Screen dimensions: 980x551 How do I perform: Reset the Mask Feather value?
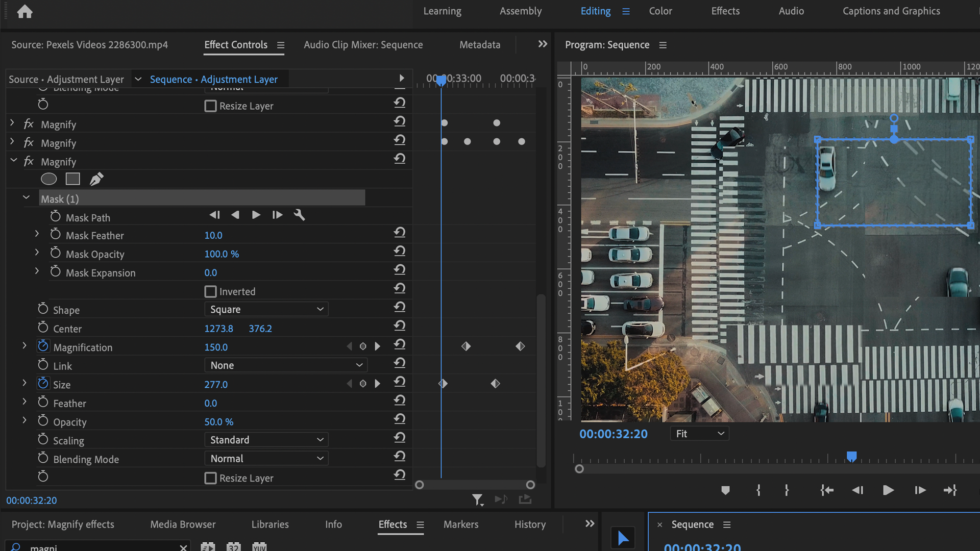coord(399,232)
